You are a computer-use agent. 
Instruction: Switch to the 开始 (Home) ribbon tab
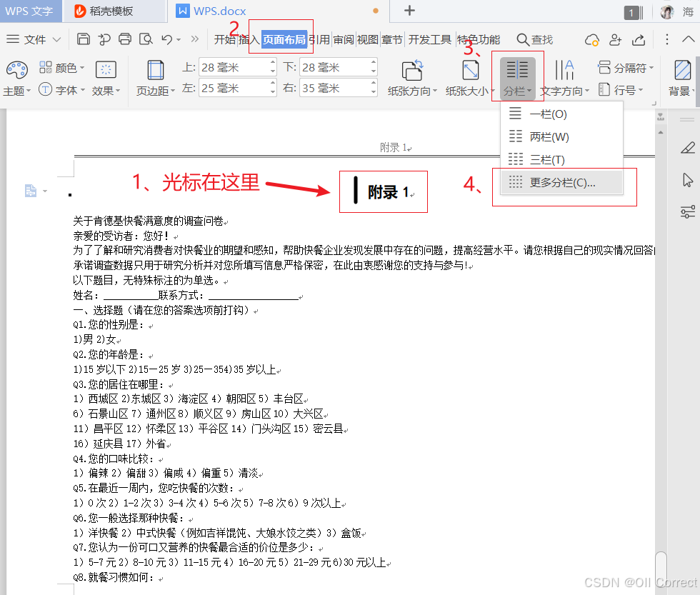coord(224,40)
